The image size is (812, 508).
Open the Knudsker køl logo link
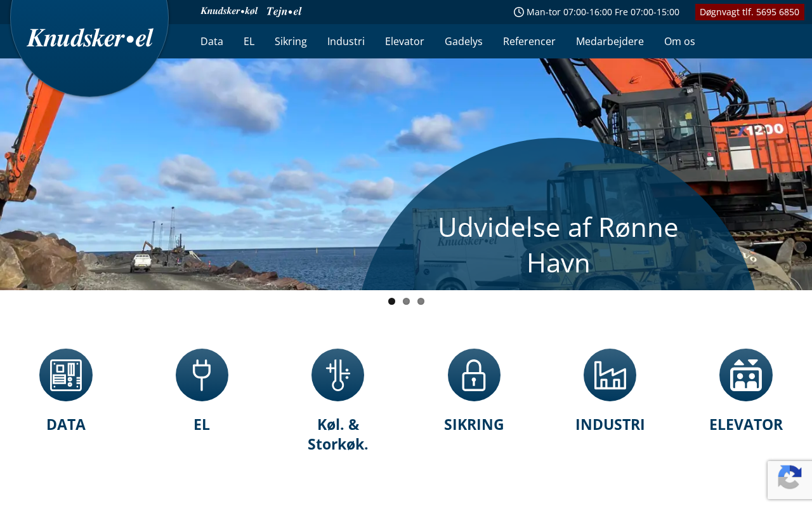pos(229,11)
